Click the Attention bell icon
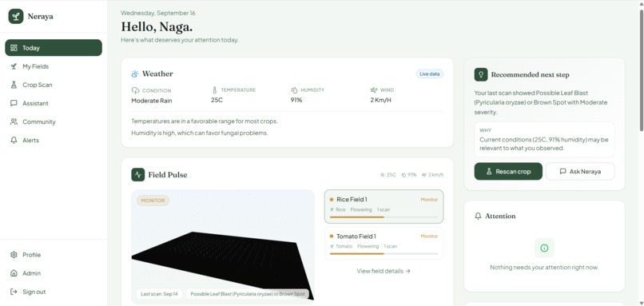Image resolution: width=644 pixels, height=306 pixels. 478,216
